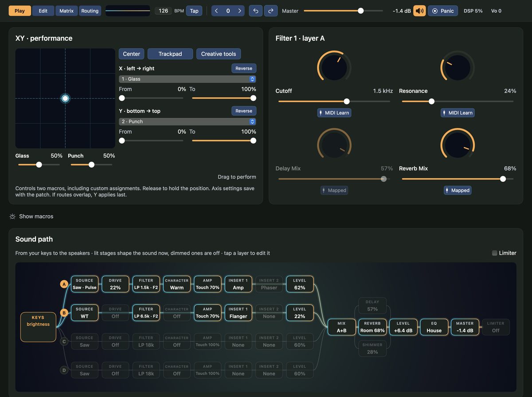
Task: Switch to Play mode tab
Action: (x=20, y=11)
